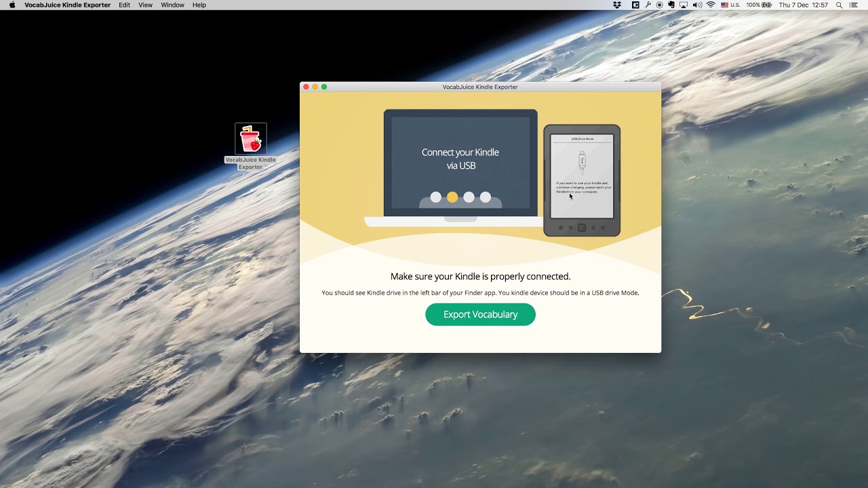Click the Evernote elephant menu bar icon
Image resolution: width=868 pixels, height=488 pixels.
coord(671,5)
